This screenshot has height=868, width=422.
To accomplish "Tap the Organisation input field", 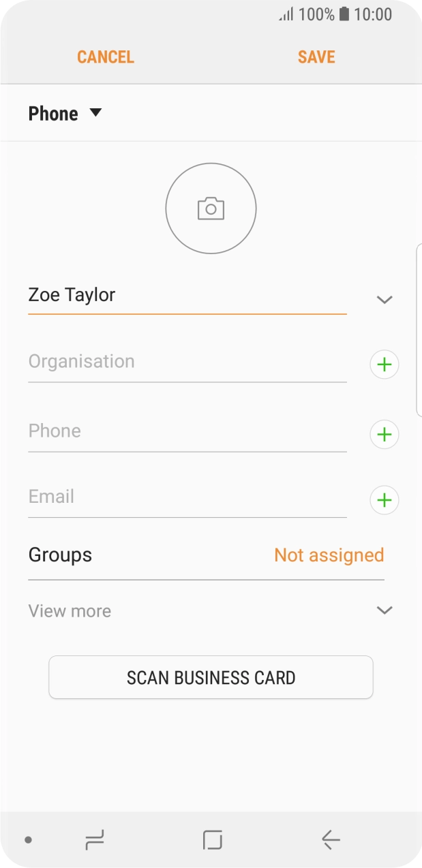I will click(x=187, y=362).
